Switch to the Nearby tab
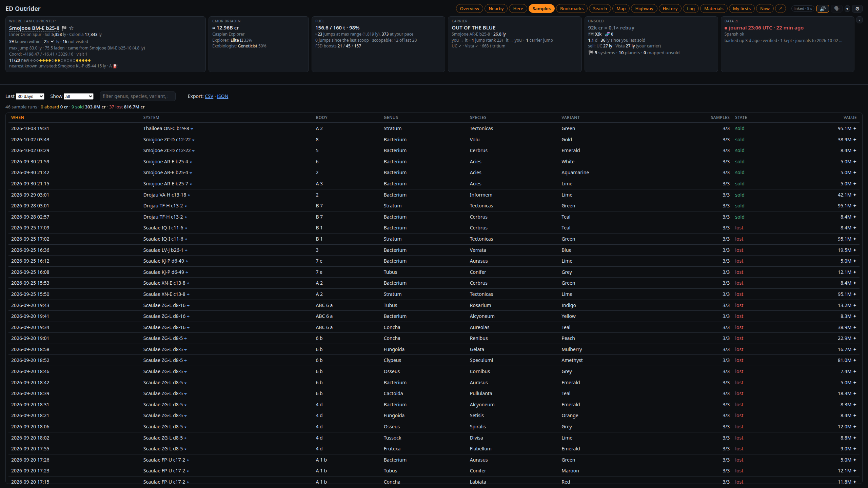 (496, 9)
